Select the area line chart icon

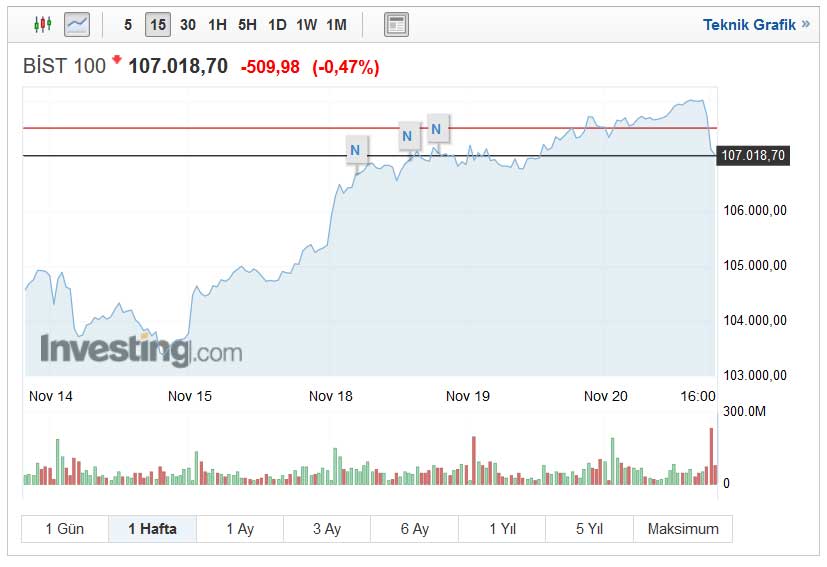[x=77, y=24]
